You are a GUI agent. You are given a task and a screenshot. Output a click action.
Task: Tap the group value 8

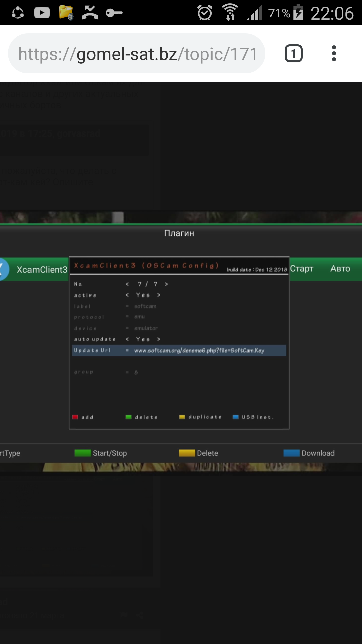point(136,372)
